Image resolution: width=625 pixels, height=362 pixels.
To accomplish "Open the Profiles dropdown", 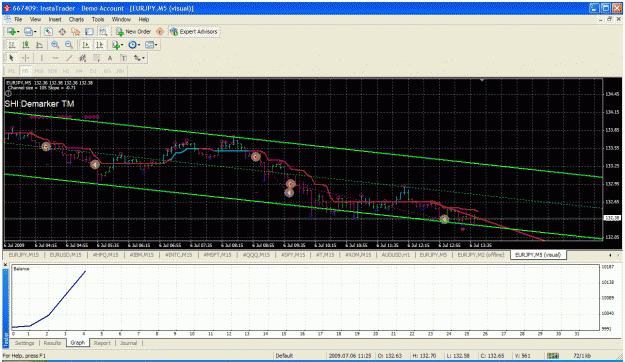I will click(x=30, y=31).
